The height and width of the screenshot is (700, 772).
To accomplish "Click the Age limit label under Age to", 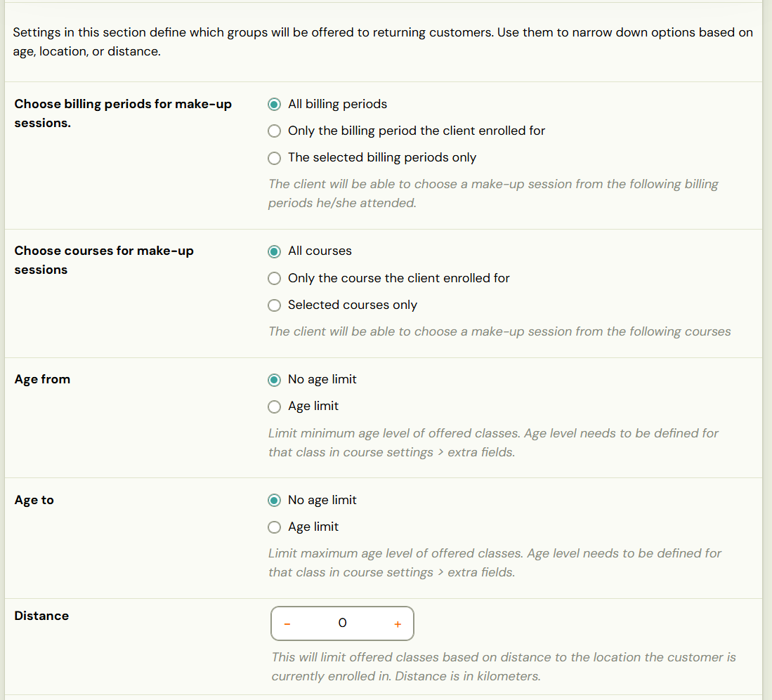I will [x=313, y=527].
